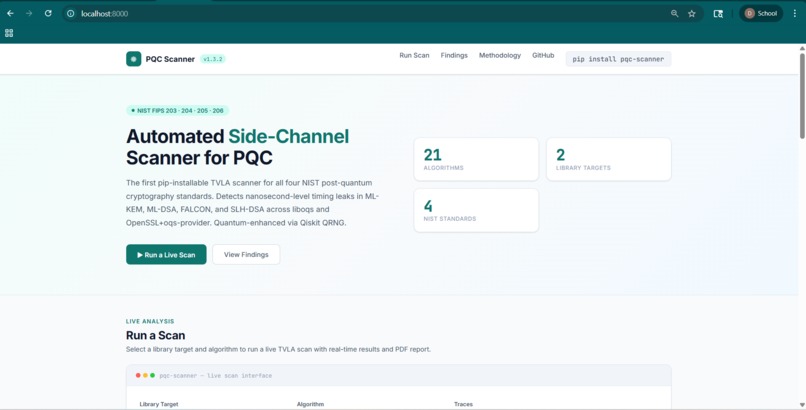The height and width of the screenshot is (410, 806).
Task: Click the Algorithm field label
Action: click(310, 404)
